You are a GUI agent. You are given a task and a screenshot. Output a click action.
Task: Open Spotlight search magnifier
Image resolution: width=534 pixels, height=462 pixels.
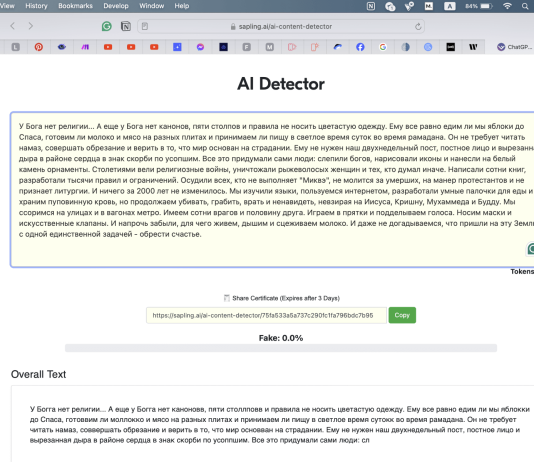click(525, 6)
